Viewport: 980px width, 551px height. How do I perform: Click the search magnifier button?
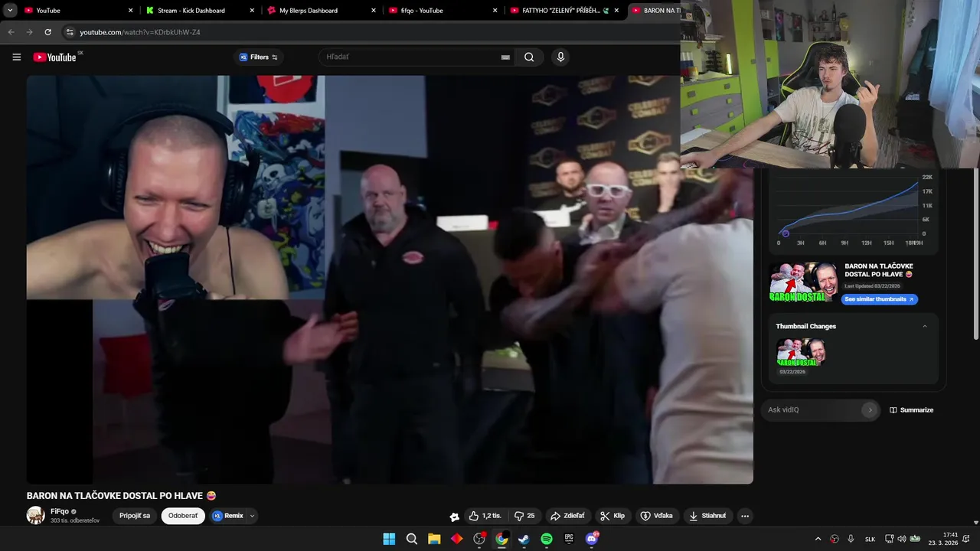pyautogui.click(x=529, y=57)
